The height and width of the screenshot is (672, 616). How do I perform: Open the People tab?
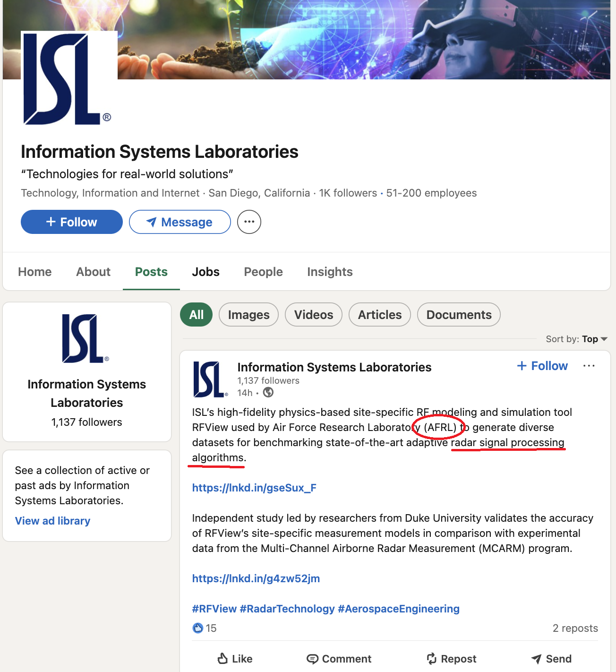coord(263,272)
